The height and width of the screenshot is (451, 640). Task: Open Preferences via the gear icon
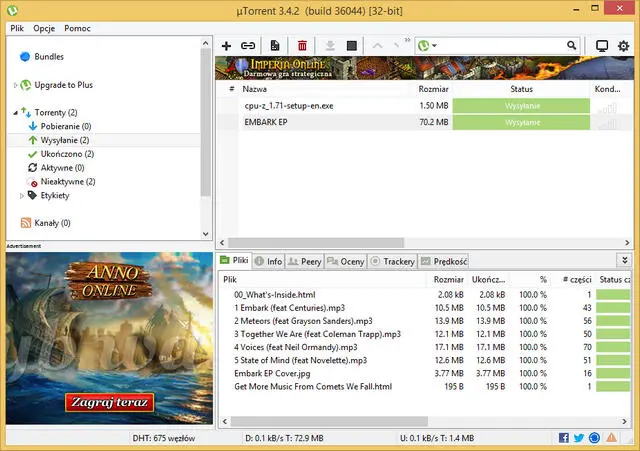623,46
